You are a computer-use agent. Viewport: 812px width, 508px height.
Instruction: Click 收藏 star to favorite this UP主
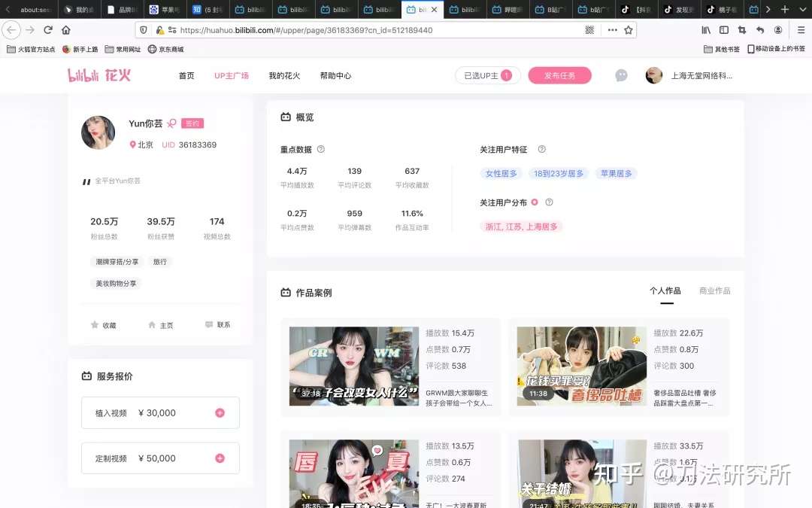tap(103, 325)
